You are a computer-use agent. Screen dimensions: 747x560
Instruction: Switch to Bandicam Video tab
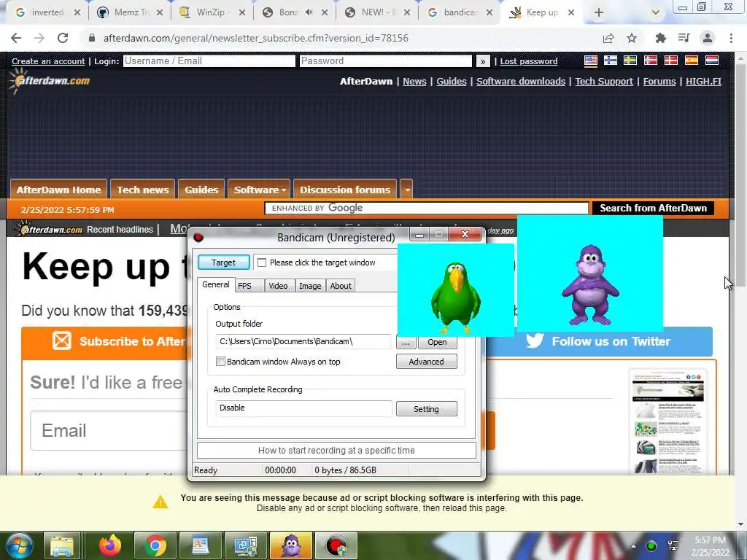pyautogui.click(x=278, y=286)
